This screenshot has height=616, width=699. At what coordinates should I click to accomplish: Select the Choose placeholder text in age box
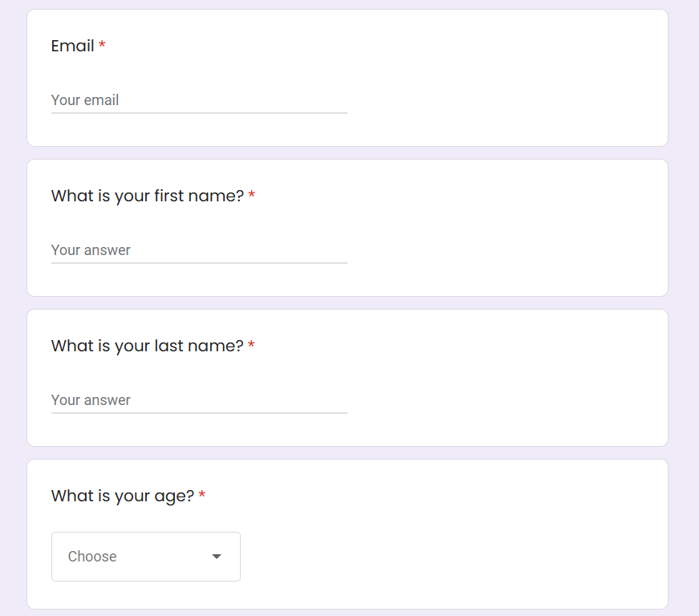(92, 557)
